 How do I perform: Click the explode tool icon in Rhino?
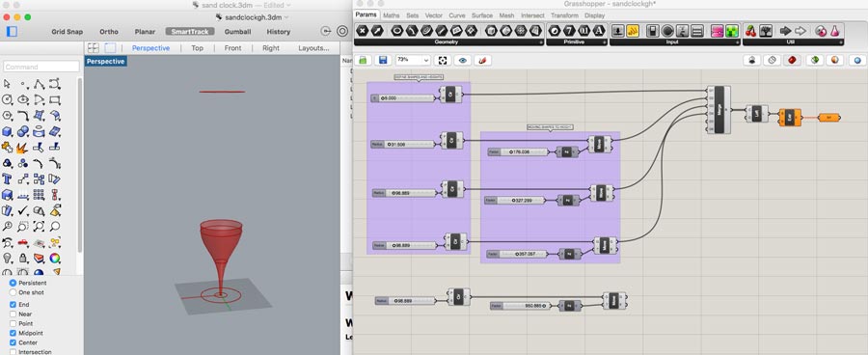(23, 148)
